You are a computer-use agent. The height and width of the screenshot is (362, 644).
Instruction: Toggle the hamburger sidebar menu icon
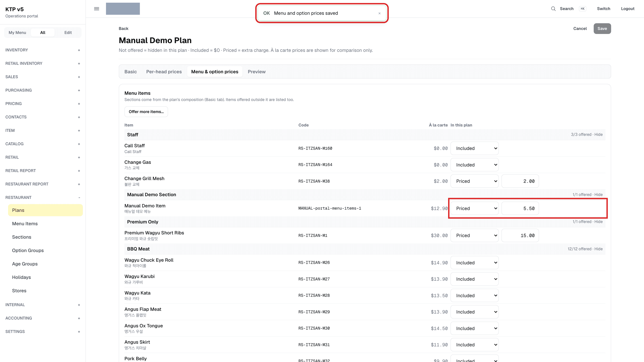coord(97,9)
